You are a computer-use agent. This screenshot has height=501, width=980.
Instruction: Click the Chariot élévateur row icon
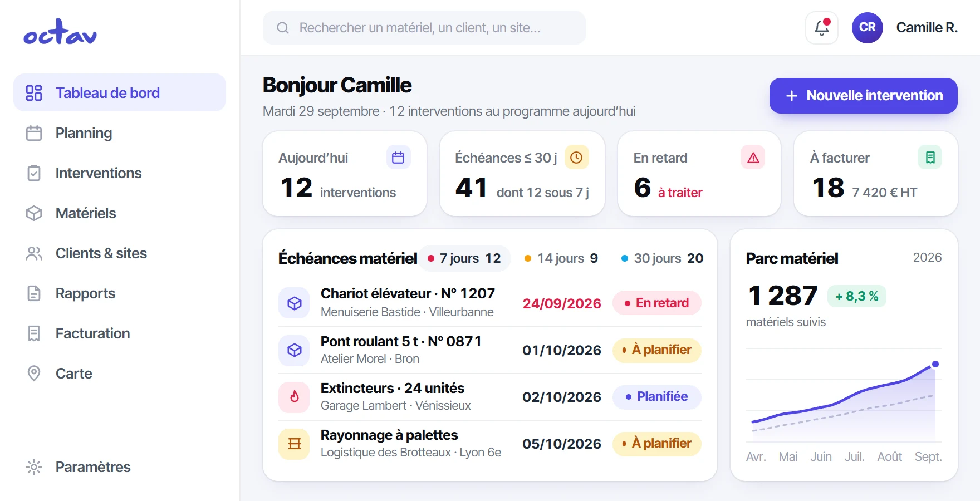(294, 303)
